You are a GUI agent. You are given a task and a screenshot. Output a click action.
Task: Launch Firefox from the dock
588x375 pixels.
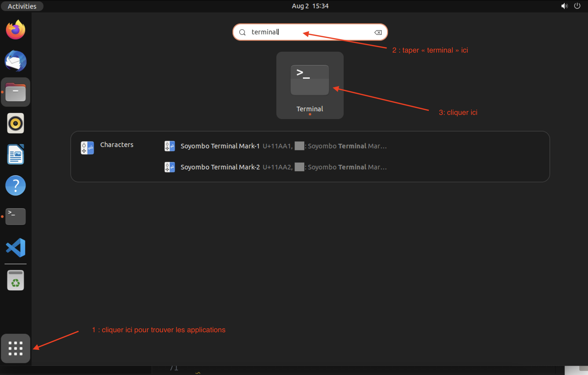click(15, 29)
